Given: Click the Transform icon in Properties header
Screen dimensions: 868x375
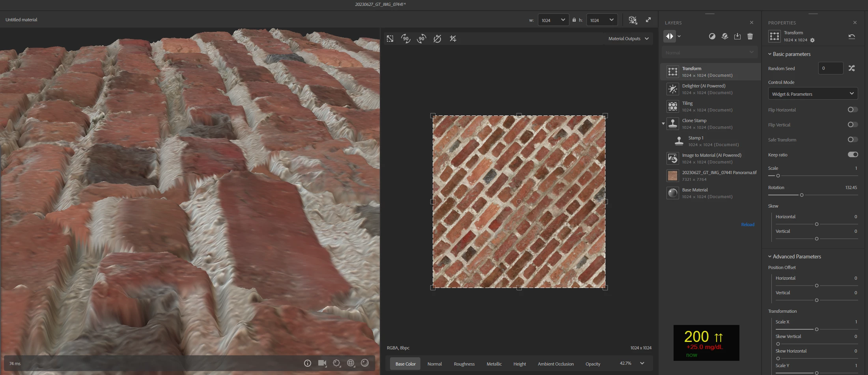Looking at the screenshot, I should click(x=775, y=36).
